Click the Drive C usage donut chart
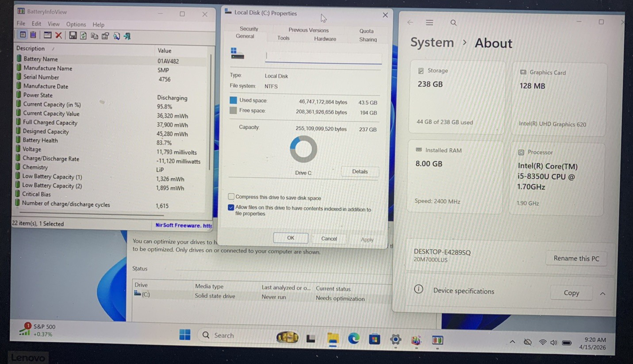Screen dimensions: 633x364 303,149
